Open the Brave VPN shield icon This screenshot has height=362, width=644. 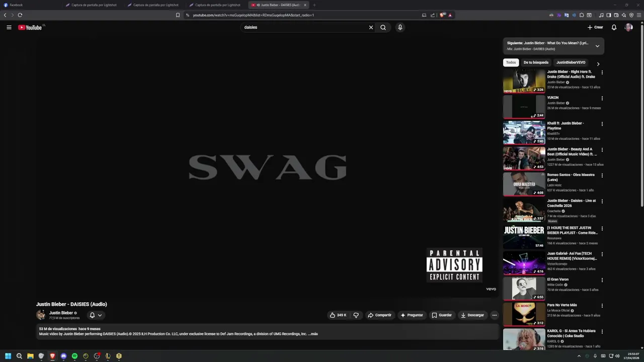tap(631, 15)
